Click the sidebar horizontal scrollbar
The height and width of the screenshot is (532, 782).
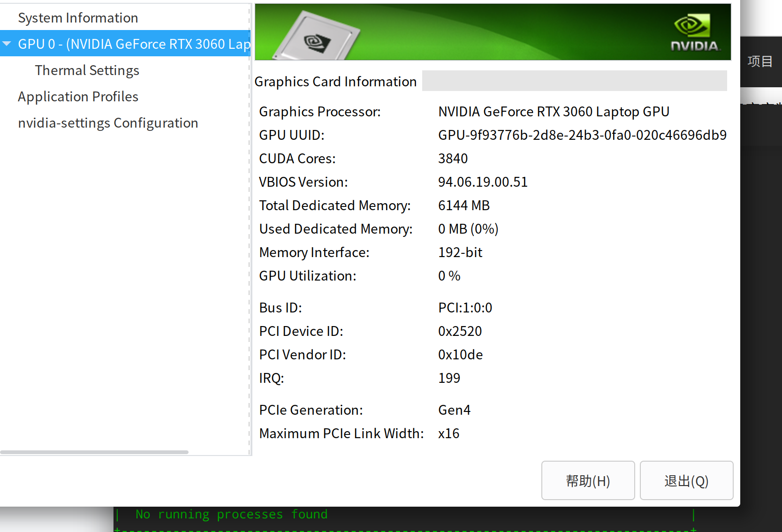coord(94,452)
